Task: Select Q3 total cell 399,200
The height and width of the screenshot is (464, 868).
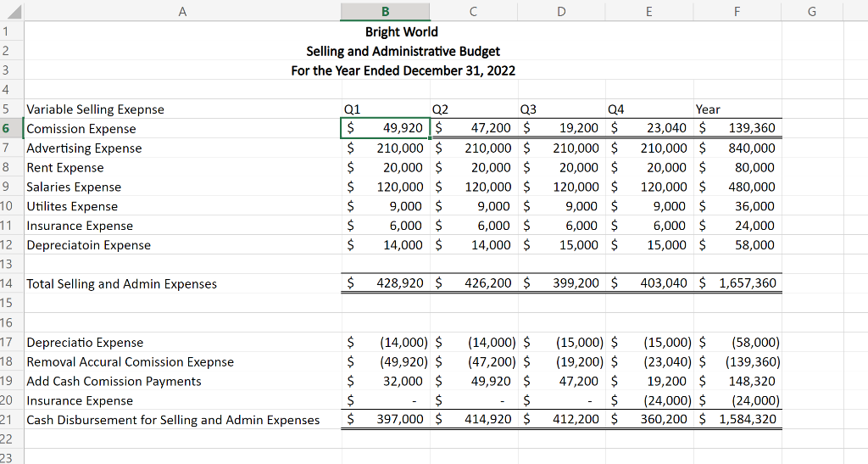Action: click(561, 283)
